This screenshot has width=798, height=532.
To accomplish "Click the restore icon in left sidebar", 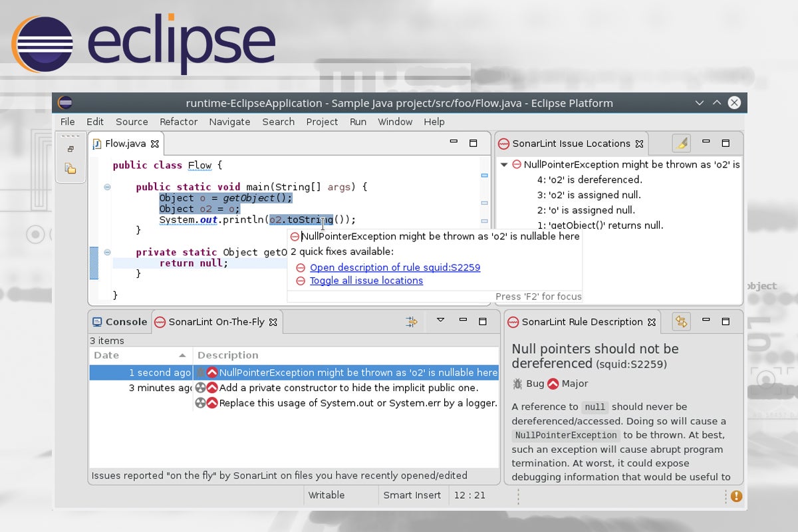I will 70,150.
